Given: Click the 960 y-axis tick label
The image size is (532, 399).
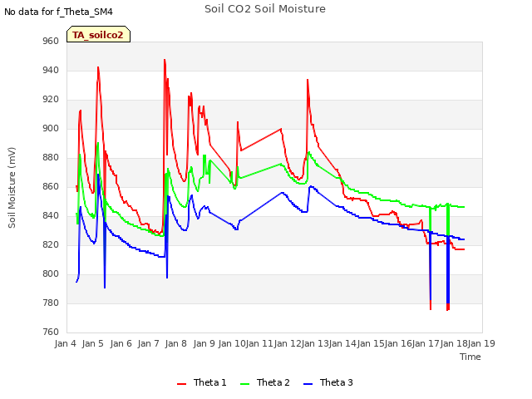Looking at the screenshot, I should pos(51,42).
